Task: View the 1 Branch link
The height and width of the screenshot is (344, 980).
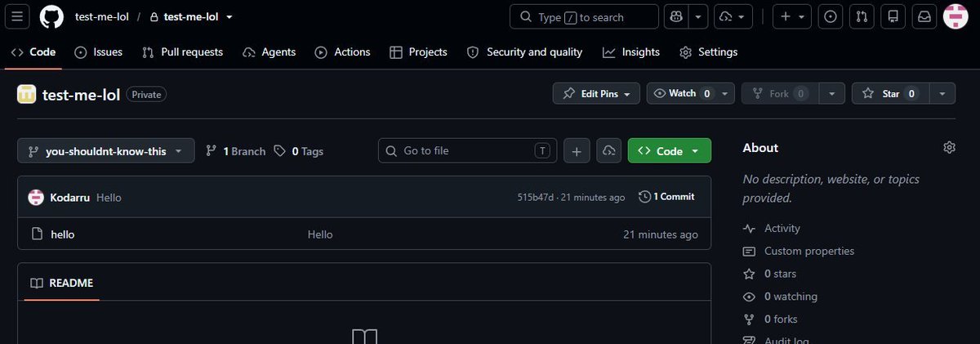Action: pyautogui.click(x=235, y=151)
